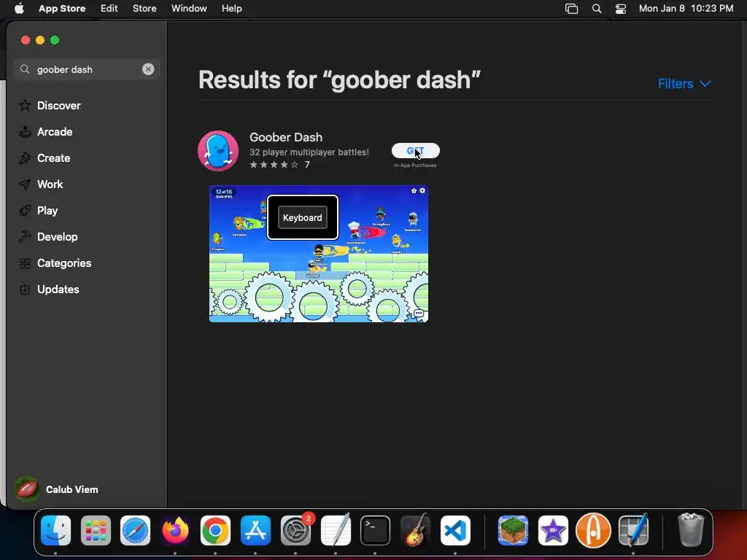Click the goober dash search field

click(86, 69)
